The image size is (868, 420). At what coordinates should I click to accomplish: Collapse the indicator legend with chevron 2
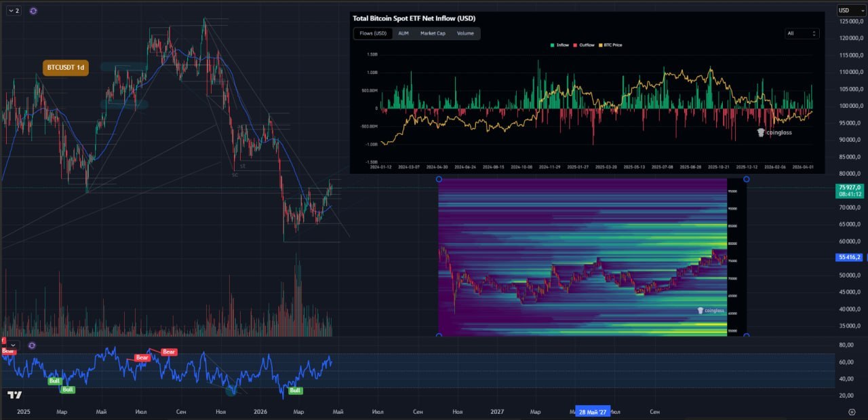(x=13, y=11)
